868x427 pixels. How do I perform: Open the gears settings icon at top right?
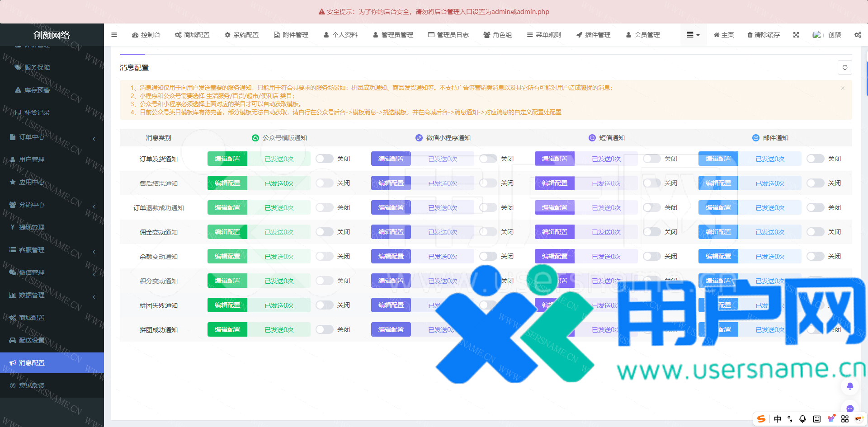pos(858,35)
